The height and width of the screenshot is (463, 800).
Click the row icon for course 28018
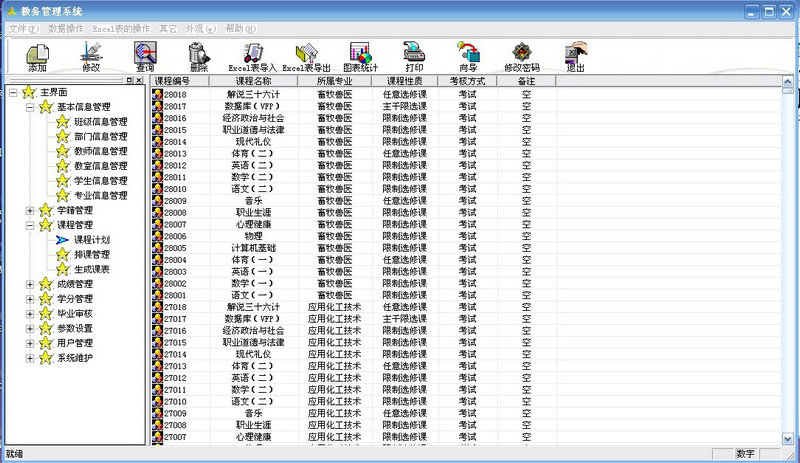[x=157, y=94]
